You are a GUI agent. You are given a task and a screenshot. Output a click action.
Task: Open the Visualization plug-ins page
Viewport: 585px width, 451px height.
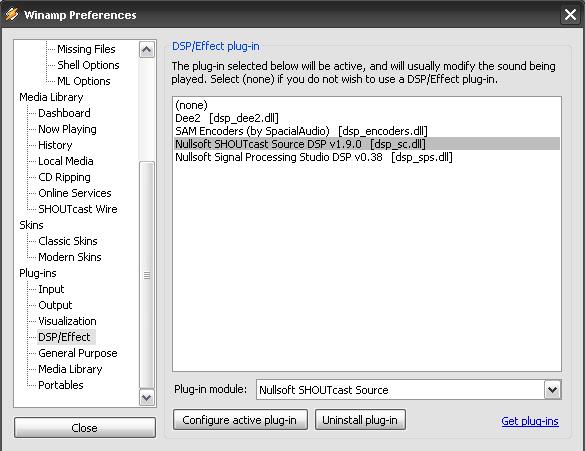[67, 321]
